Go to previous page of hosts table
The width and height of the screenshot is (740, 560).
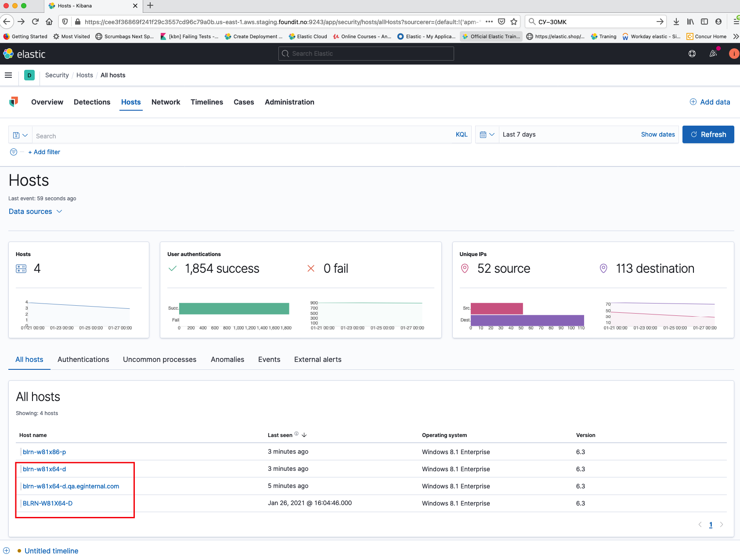coord(700,524)
